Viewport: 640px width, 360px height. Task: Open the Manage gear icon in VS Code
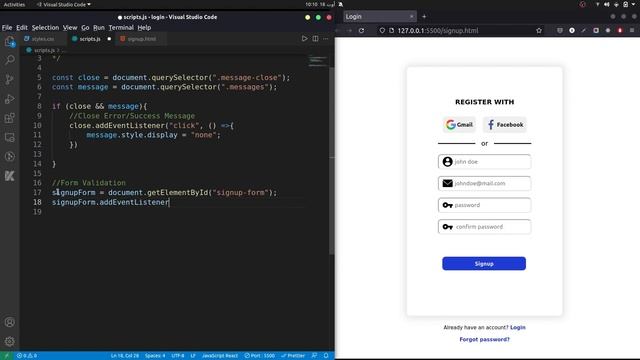coord(9,341)
